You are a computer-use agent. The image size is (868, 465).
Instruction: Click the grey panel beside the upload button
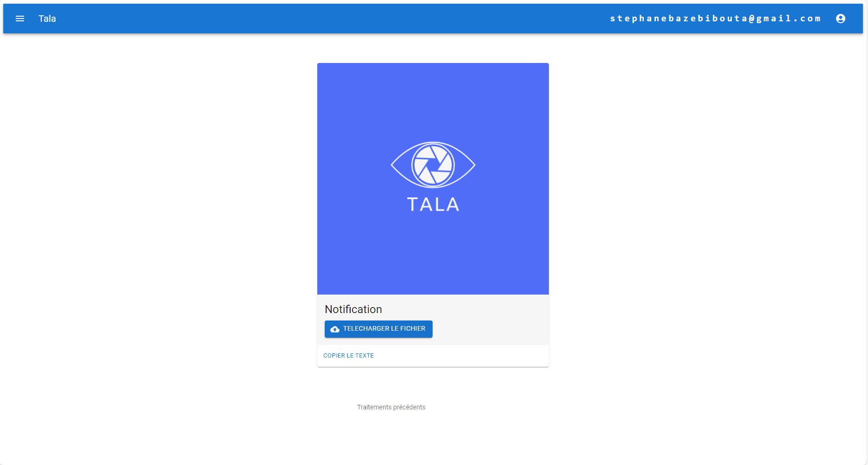point(491,329)
